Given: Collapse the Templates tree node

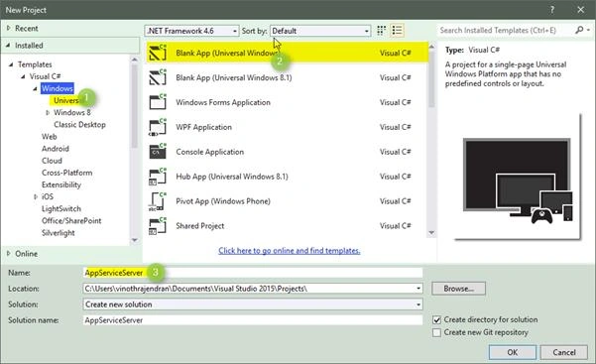Looking at the screenshot, I should pos(11,64).
